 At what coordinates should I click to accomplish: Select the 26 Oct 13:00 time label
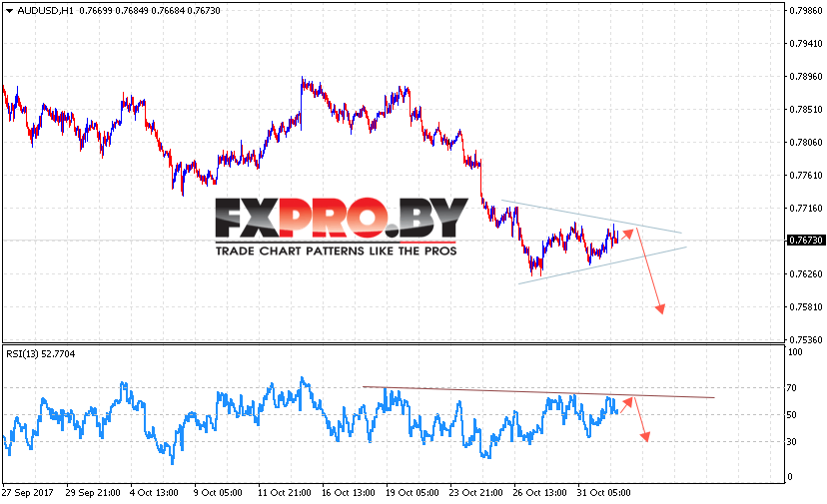539,493
